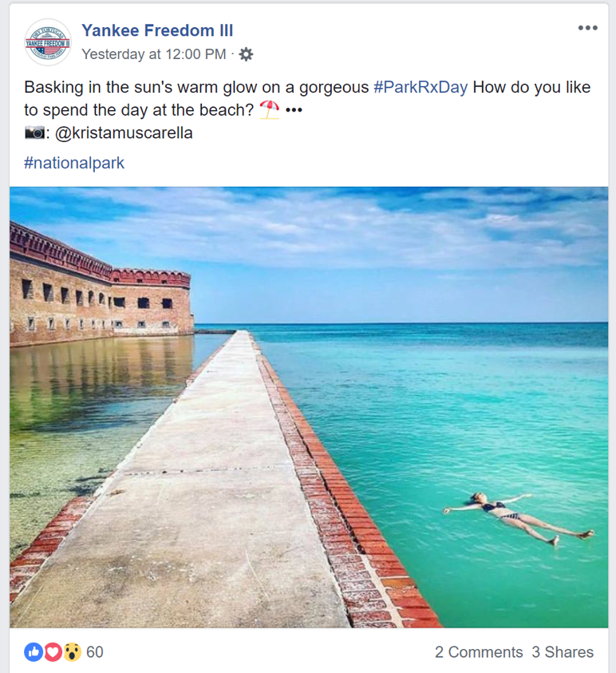Click the blue Like reaction icon
The image size is (616, 673).
(34, 652)
